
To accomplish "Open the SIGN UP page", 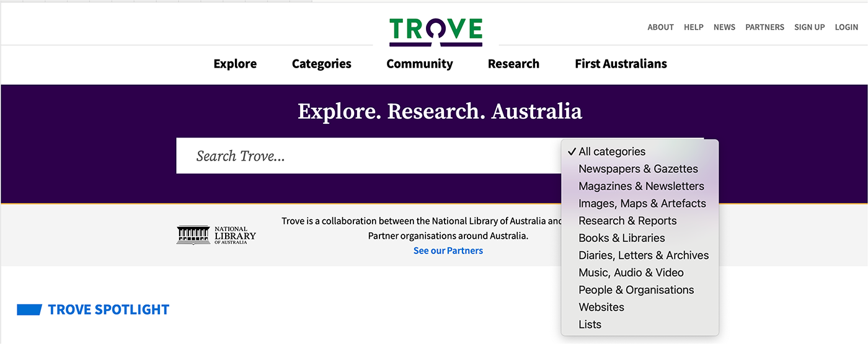I will [809, 27].
